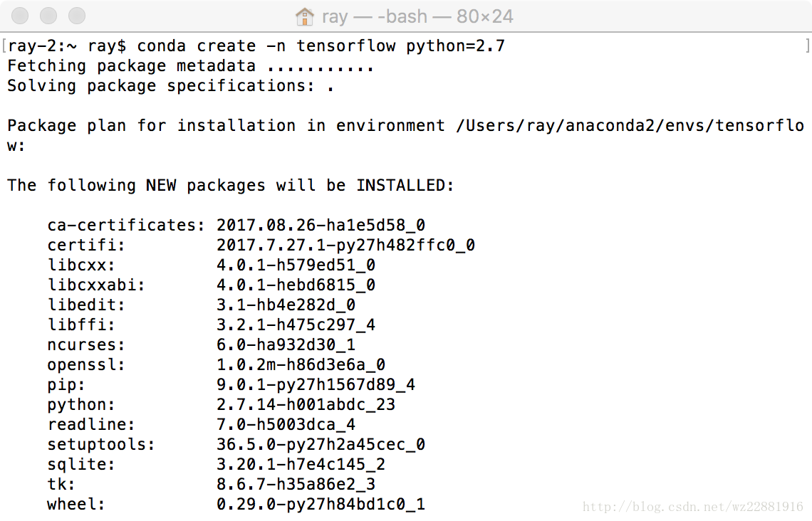This screenshot has height=521, width=812.
Task: Click the home folder icon in title bar
Action: pos(305,16)
